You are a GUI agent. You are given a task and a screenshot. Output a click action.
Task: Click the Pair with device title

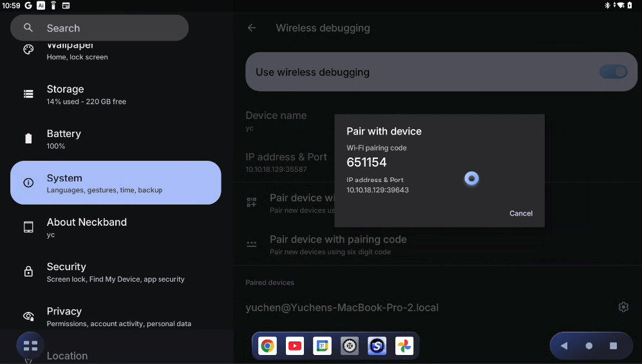pyautogui.click(x=384, y=131)
